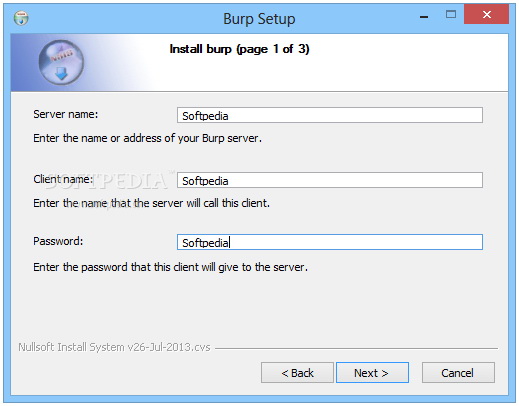Click the Client name input field
The image size is (519, 406).
[330, 180]
